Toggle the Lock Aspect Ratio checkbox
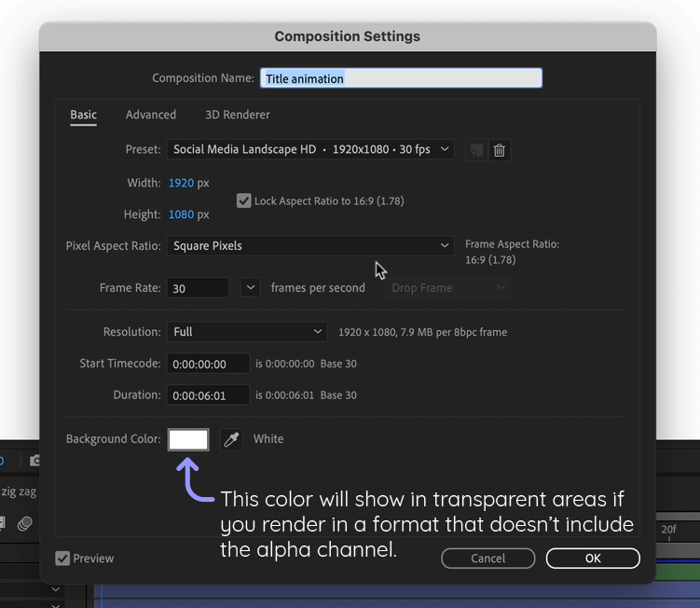700x608 pixels. [x=244, y=200]
